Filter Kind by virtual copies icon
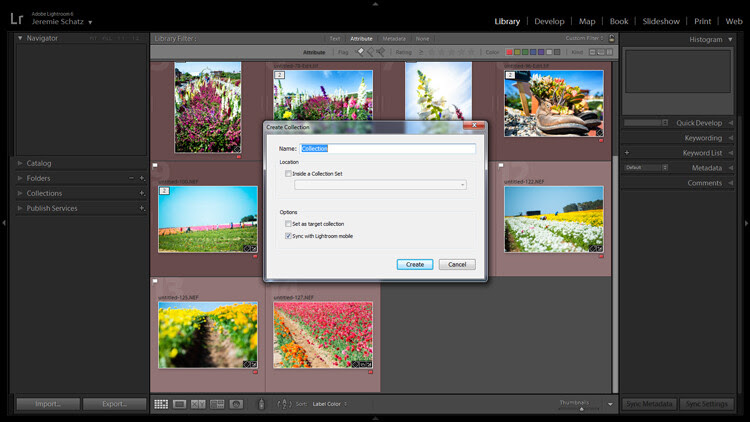The height and width of the screenshot is (422, 750). (x=601, y=52)
